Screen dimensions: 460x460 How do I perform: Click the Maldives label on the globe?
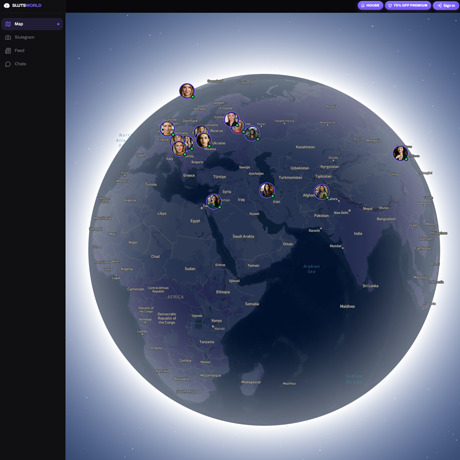pyautogui.click(x=347, y=306)
